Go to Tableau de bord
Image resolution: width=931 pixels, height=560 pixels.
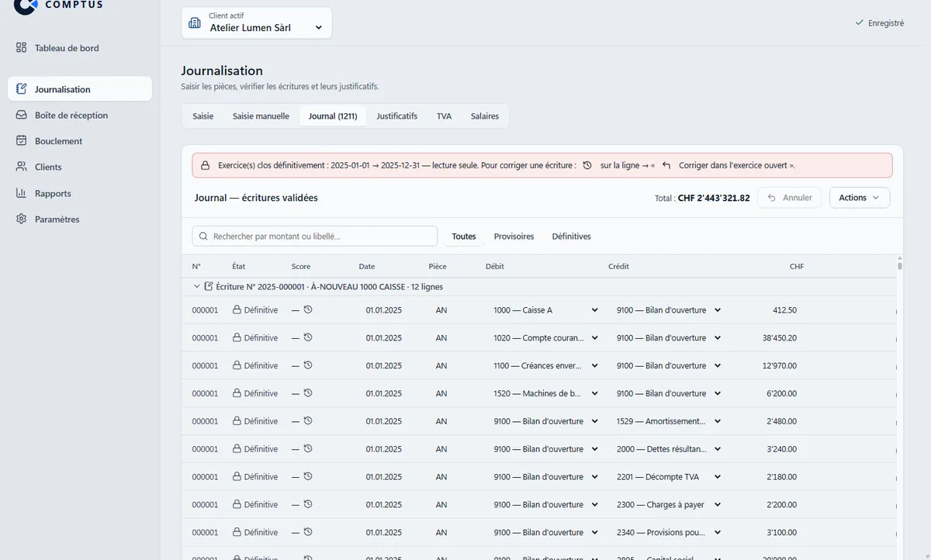(80, 47)
